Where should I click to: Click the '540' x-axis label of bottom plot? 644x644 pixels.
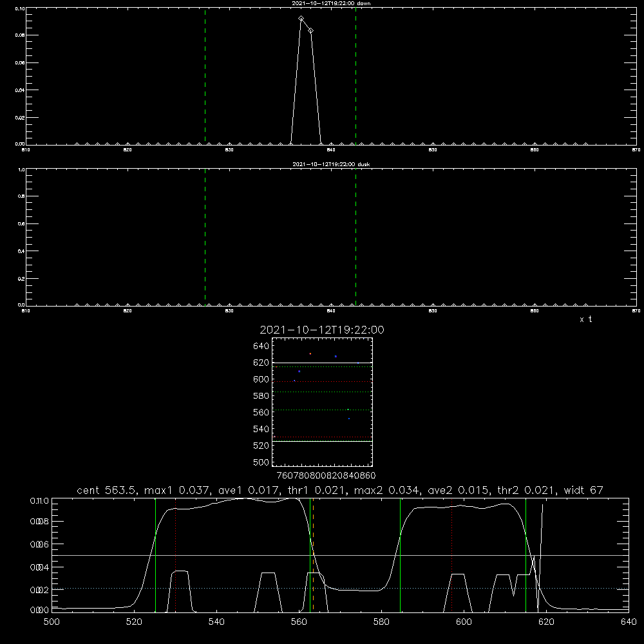coord(216,622)
